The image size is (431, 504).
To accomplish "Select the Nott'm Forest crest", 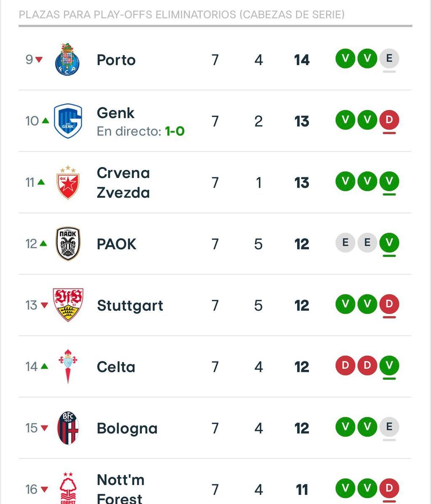I will (x=68, y=488).
